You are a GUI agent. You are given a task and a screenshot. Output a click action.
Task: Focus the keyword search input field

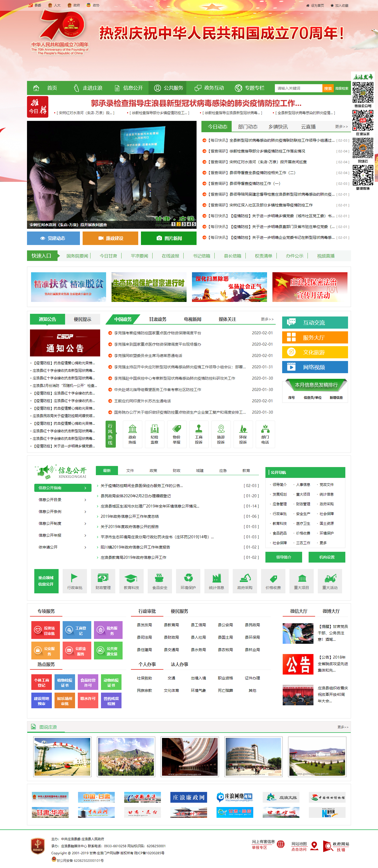click(298, 88)
